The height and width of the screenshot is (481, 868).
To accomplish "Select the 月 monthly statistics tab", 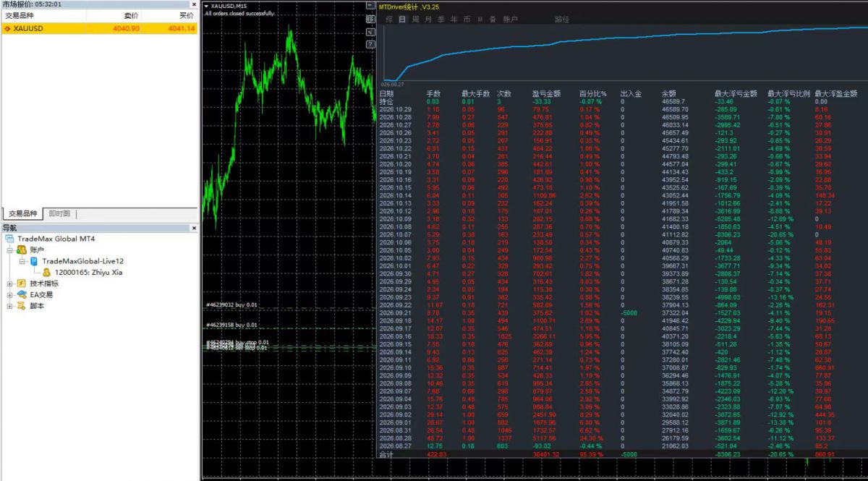I will (428, 19).
